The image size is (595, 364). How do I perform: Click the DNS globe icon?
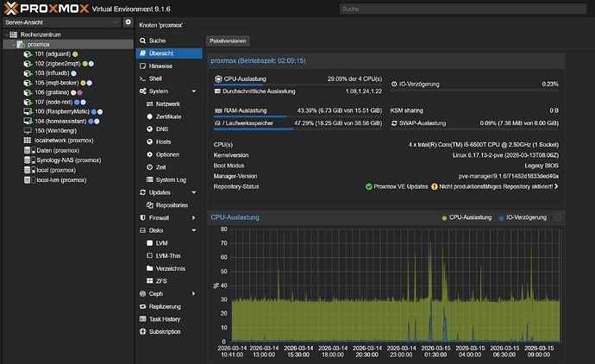(x=149, y=129)
